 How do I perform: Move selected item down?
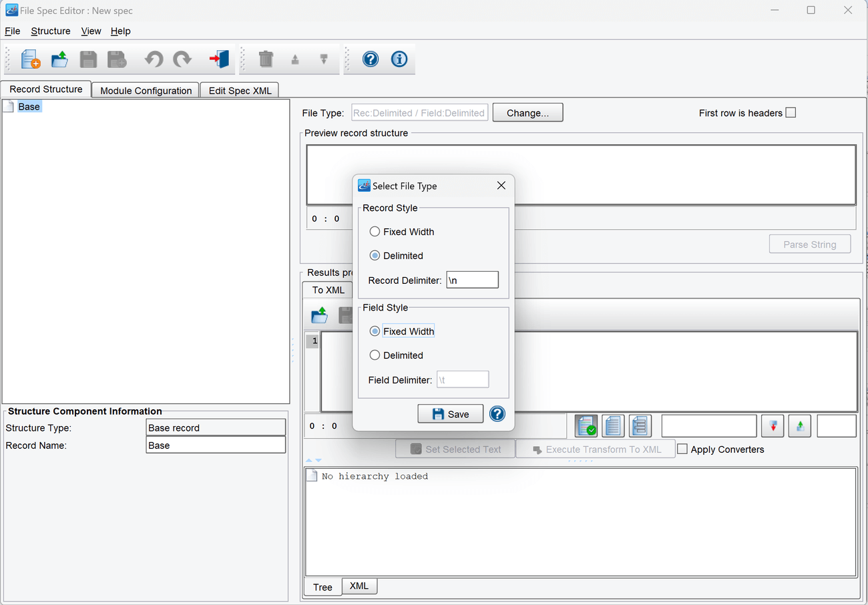pos(324,59)
